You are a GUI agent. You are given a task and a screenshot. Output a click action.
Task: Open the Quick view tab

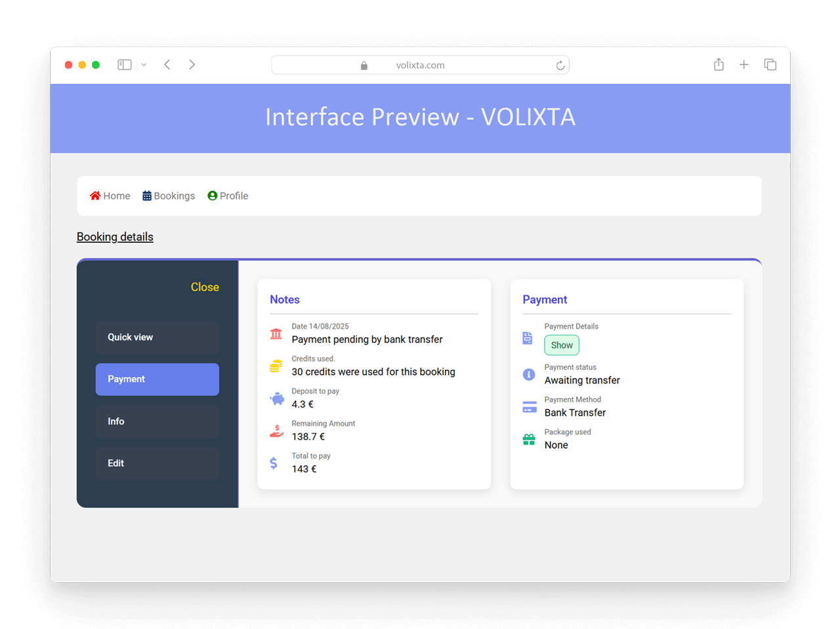tap(157, 337)
